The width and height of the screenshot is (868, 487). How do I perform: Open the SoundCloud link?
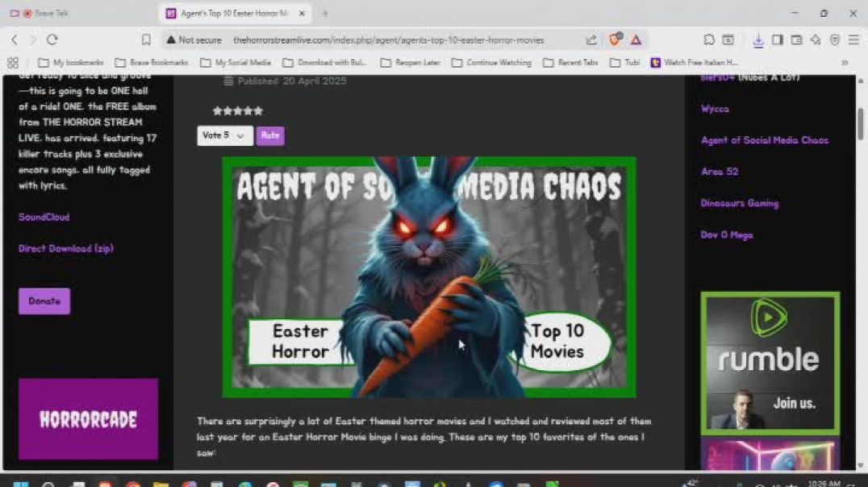pyautogui.click(x=44, y=217)
